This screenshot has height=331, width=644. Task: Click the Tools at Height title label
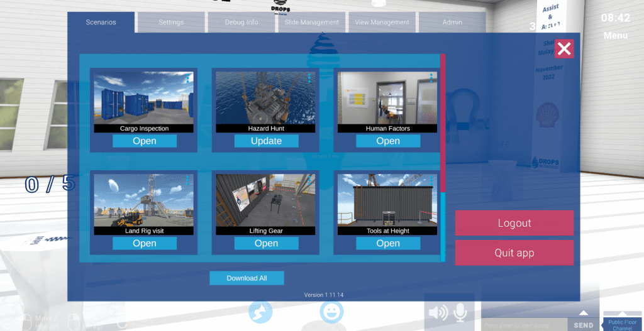click(387, 231)
